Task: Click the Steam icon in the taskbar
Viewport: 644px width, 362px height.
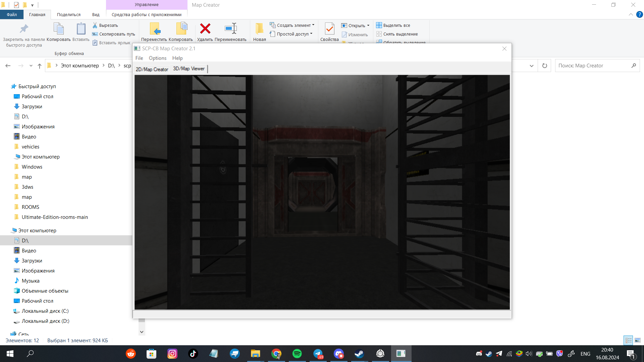Action: 358,353
